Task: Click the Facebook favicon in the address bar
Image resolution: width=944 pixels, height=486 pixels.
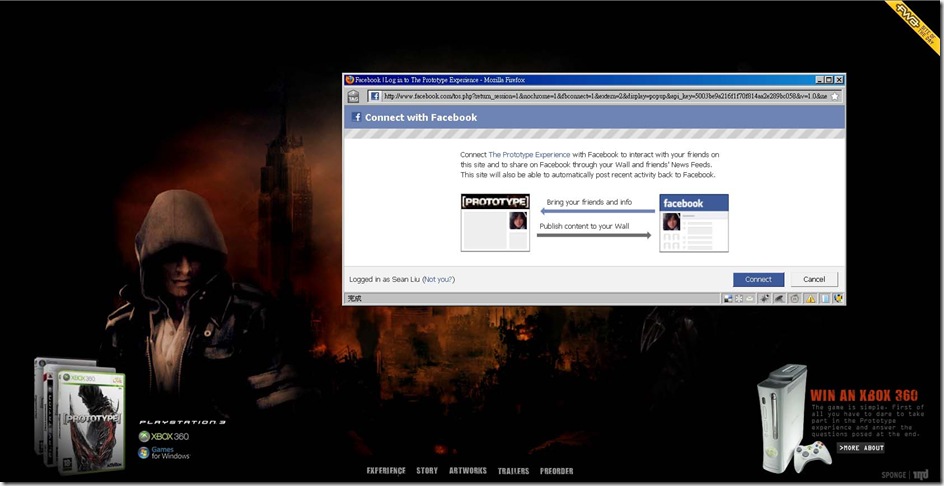Action: click(x=374, y=96)
